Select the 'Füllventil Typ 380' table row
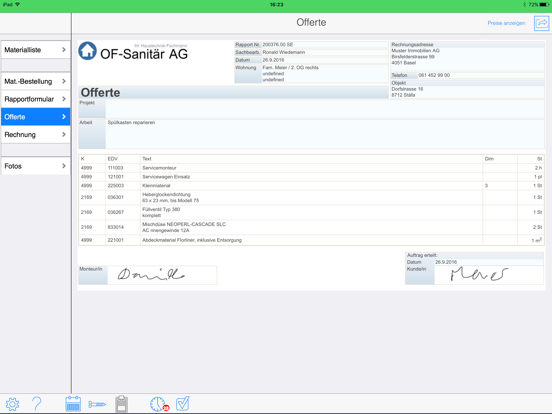552x414 pixels. click(311, 212)
